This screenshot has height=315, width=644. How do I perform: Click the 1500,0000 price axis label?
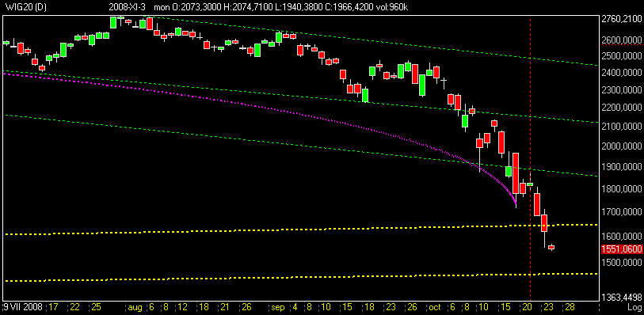click(x=621, y=263)
